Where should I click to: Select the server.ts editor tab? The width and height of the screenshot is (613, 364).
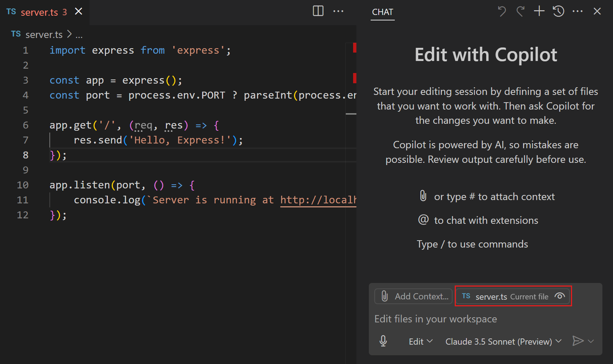[39, 12]
